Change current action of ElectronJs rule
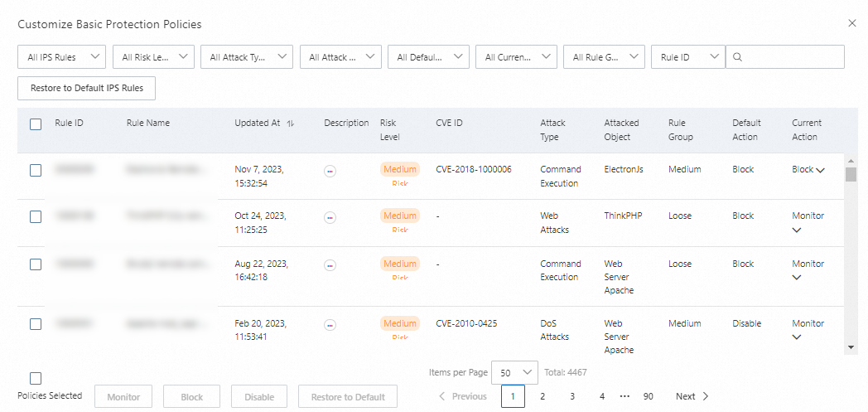Viewport: 868px width, 412px height. click(808, 170)
